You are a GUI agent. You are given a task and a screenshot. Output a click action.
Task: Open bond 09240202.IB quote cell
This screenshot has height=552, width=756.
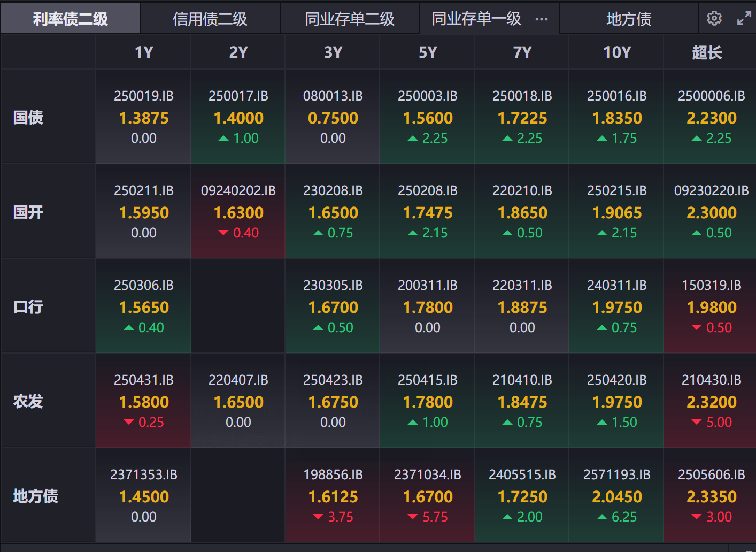pyautogui.click(x=238, y=212)
